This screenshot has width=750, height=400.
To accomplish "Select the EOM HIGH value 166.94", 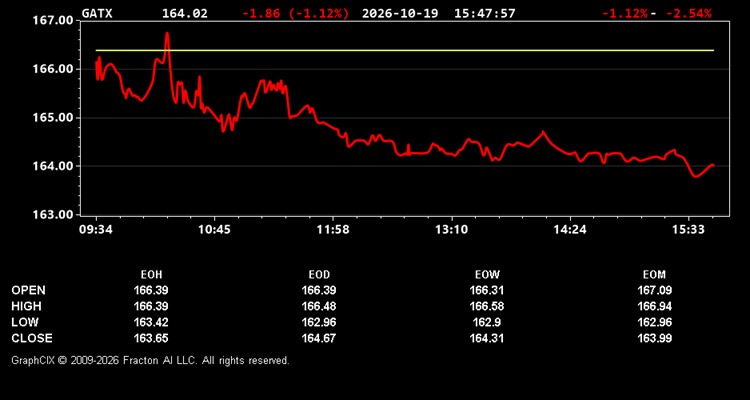I will (x=654, y=306).
